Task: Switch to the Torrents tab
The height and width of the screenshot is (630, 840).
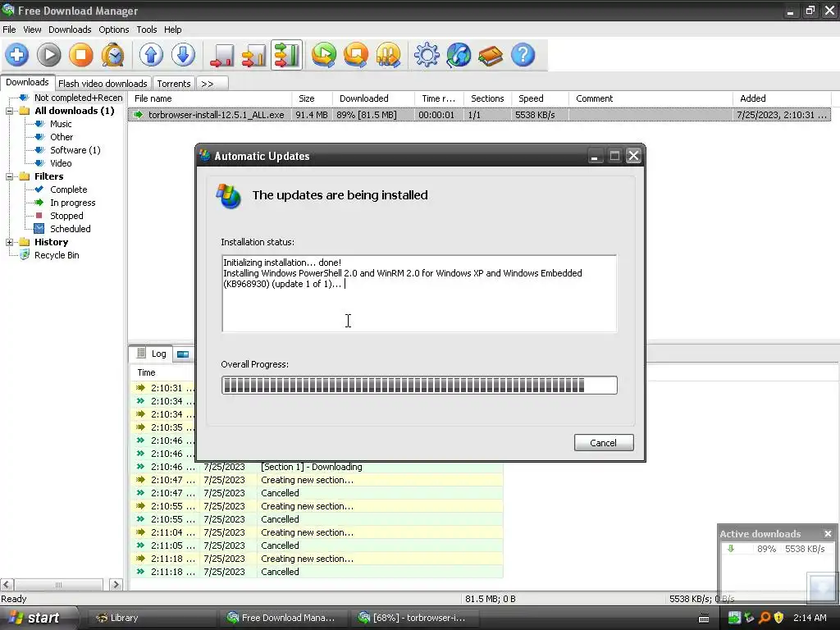Action: click(x=174, y=84)
